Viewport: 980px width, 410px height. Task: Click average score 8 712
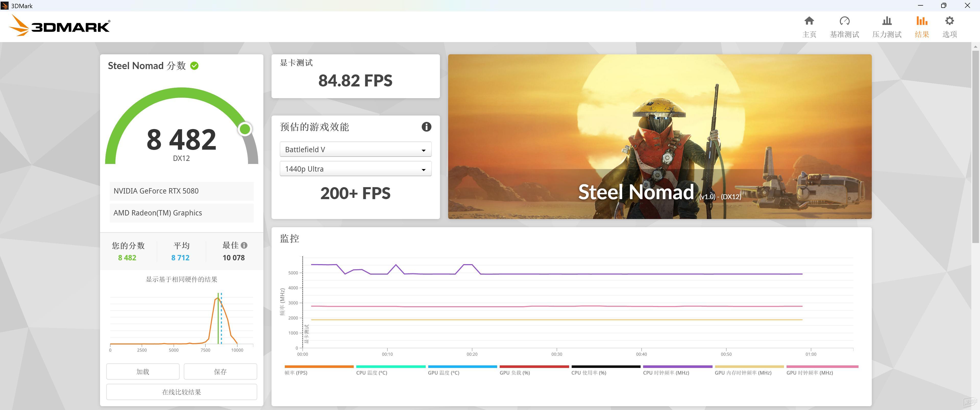pyautogui.click(x=180, y=258)
